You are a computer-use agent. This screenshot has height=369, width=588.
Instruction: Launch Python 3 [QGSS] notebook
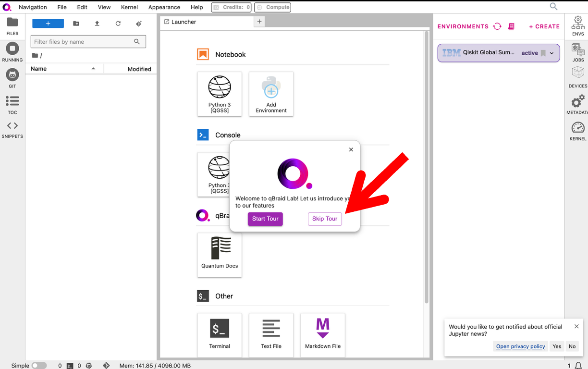tap(220, 94)
